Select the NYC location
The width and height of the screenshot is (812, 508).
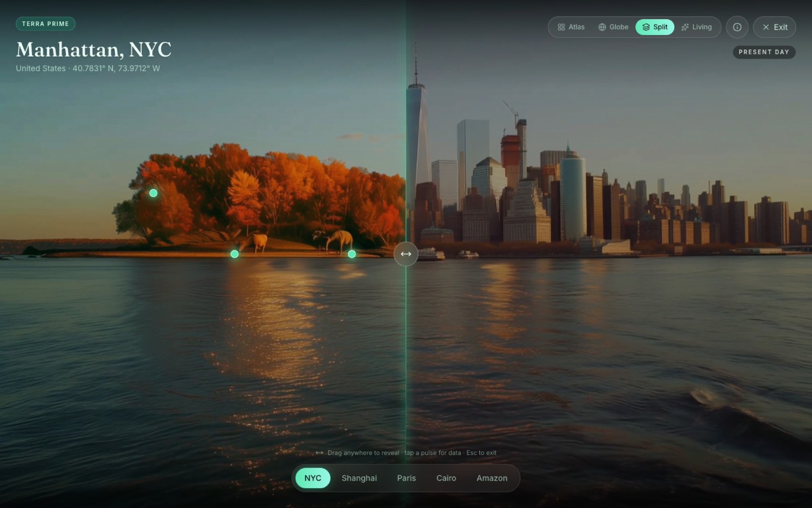[x=313, y=478]
